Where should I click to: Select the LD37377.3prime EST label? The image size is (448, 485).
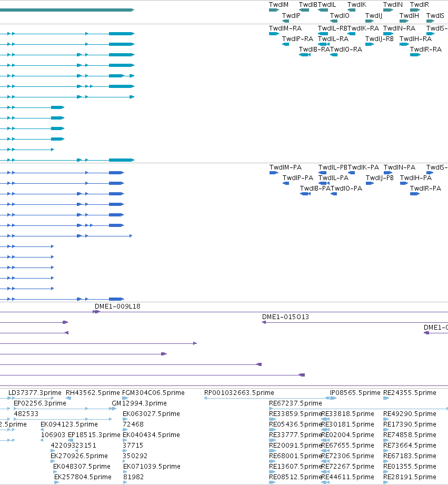tap(35, 392)
